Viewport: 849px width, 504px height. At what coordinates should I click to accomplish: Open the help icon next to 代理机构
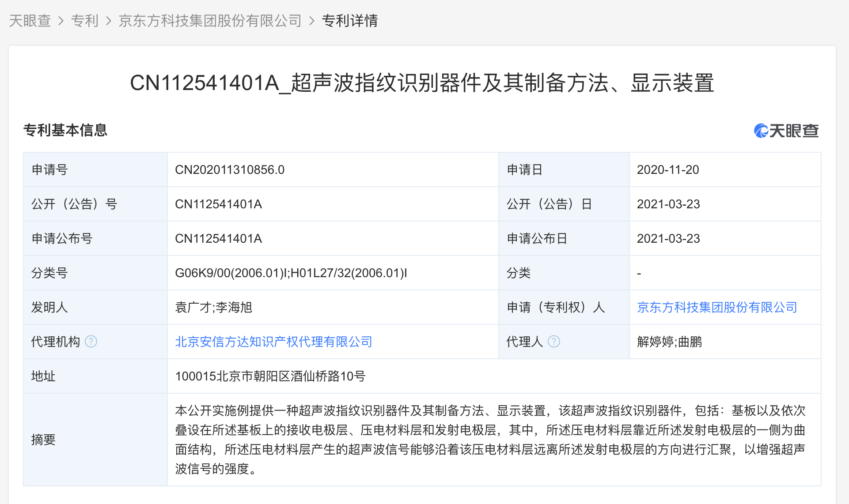[x=91, y=342]
